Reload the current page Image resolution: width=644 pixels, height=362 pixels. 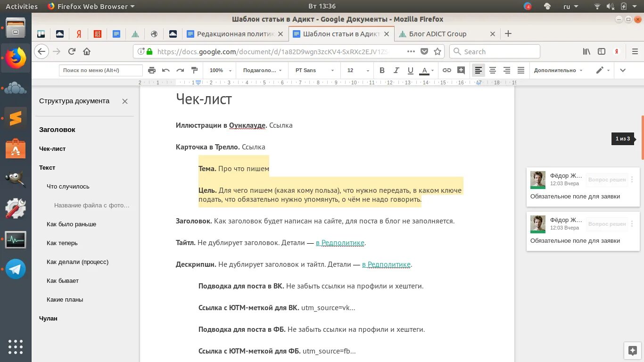(72, 51)
